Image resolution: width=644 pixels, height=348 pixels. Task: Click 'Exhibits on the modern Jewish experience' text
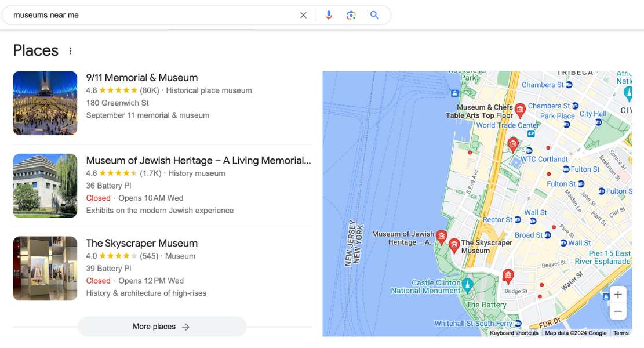[x=160, y=211]
